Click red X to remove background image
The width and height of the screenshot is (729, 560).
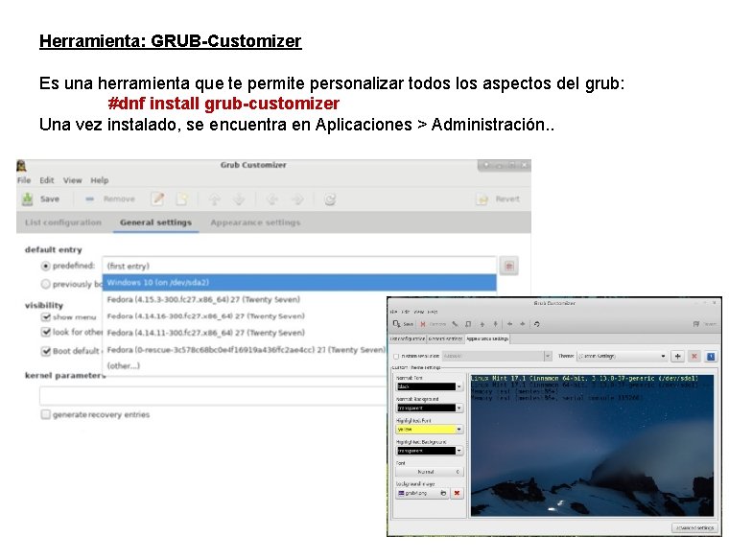[457, 493]
